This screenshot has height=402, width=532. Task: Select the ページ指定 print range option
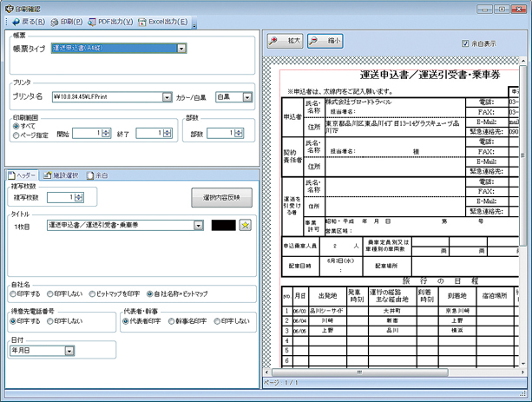(13, 134)
